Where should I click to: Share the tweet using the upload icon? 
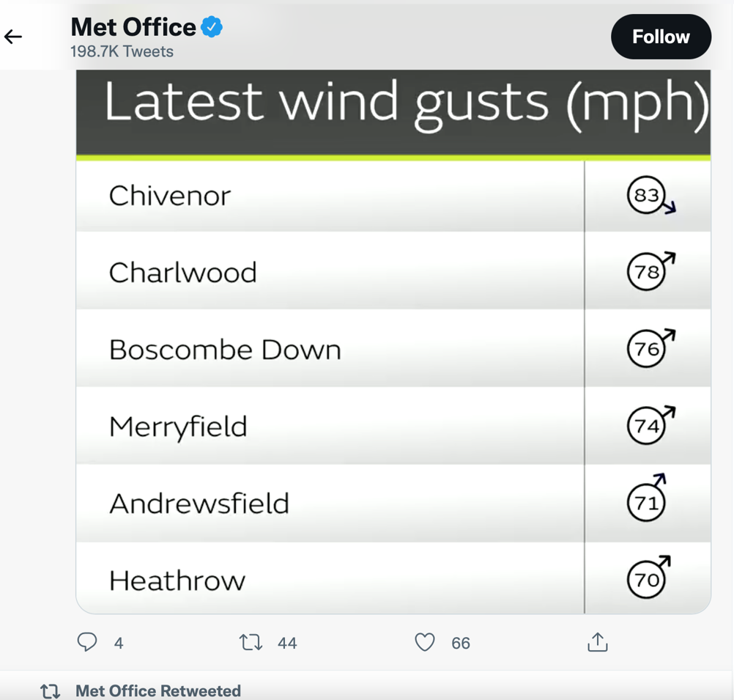tap(597, 642)
